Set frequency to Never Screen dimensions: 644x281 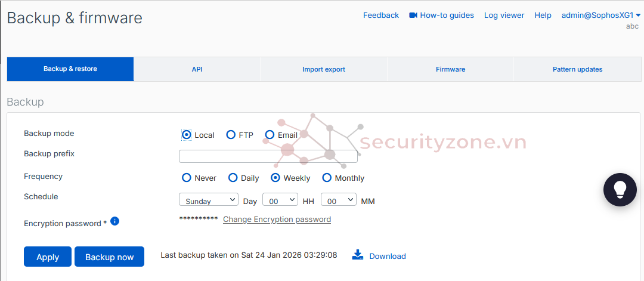pyautogui.click(x=187, y=178)
